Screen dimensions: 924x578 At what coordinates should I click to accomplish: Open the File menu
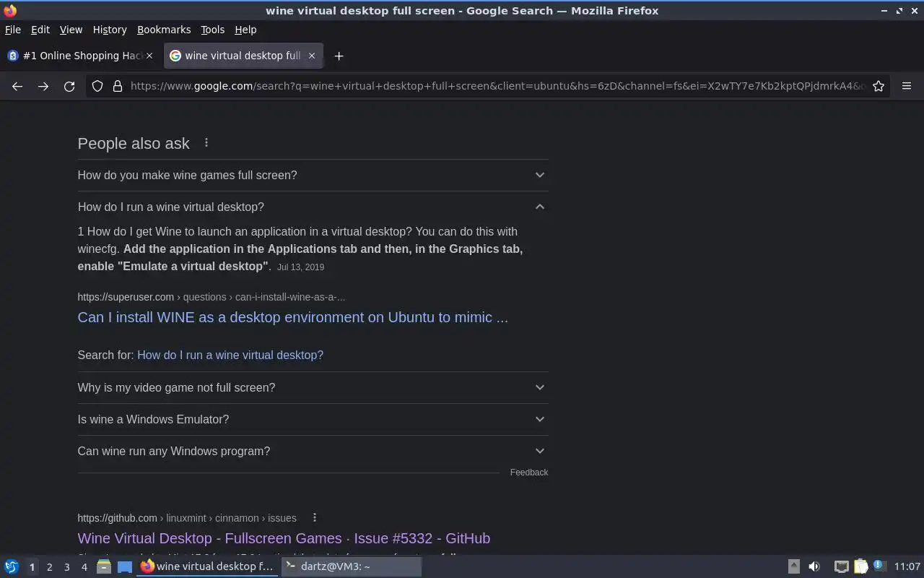13,30
